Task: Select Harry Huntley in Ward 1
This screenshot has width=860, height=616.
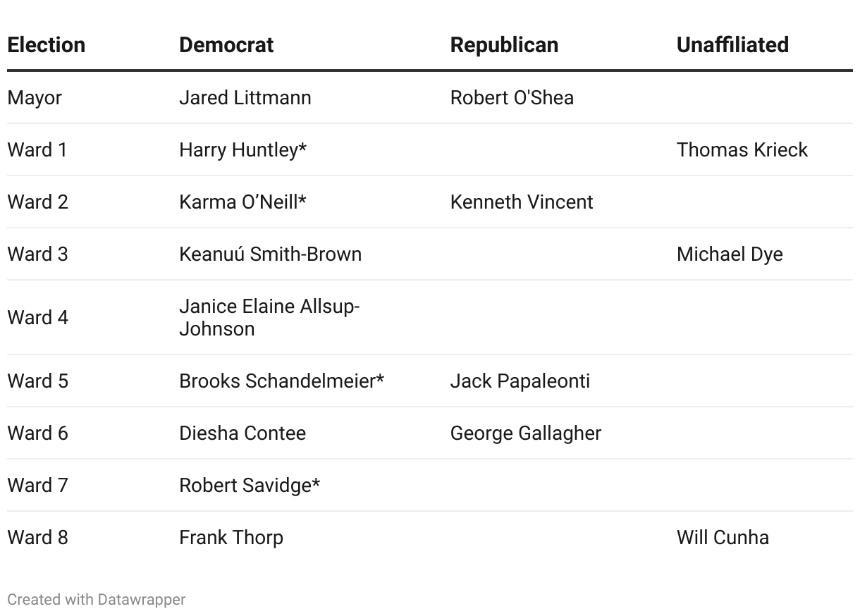Action: (x=242, y=149)
